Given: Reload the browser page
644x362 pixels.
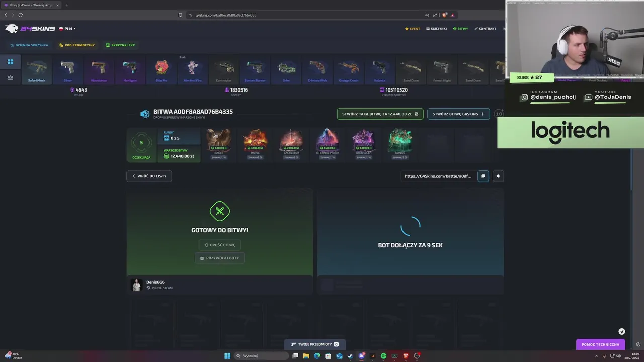Looking at the screenshot, I should [x=21, y=15].
